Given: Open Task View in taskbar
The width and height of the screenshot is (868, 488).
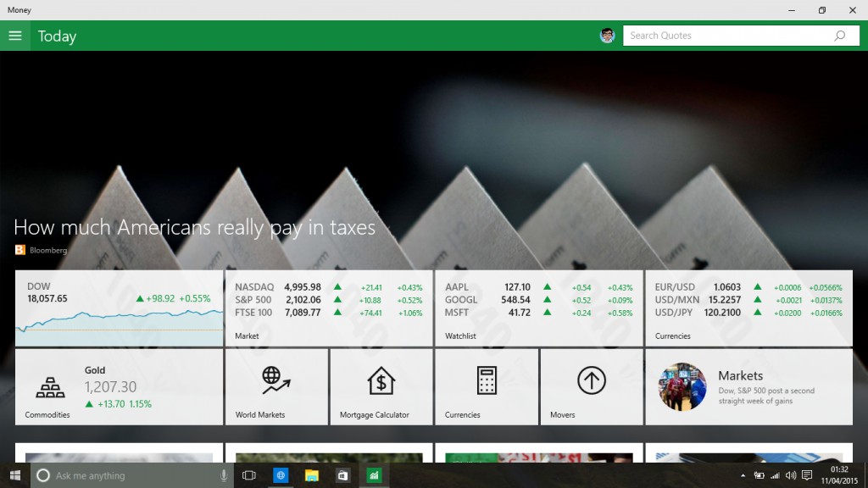Looking at the screenshot, I should (249, 475).
